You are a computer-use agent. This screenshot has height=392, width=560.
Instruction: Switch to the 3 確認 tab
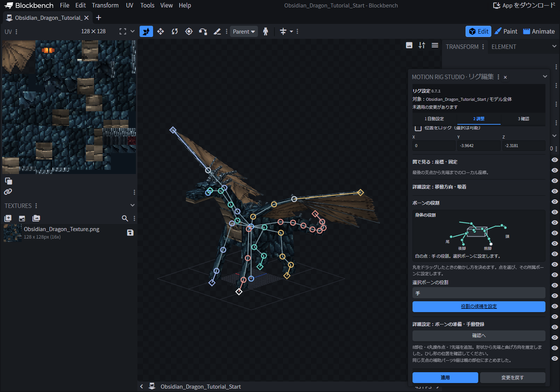pos(523,119)
